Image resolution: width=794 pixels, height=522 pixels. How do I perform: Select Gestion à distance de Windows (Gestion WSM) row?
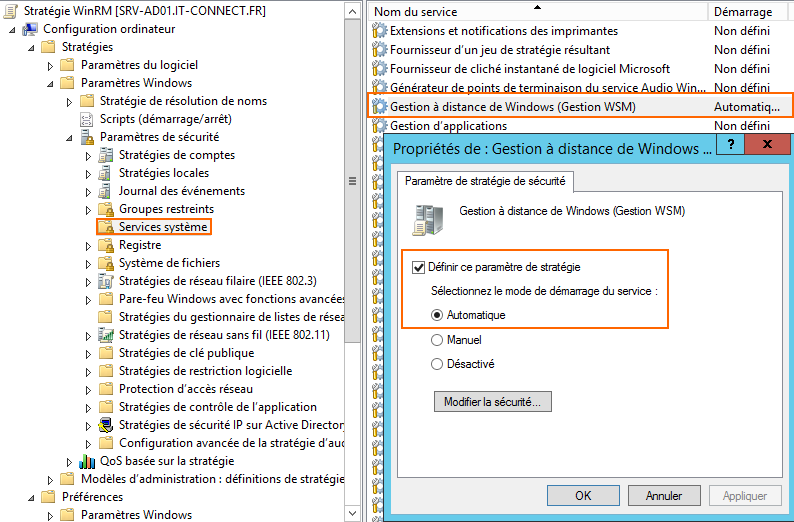click(581, 107)
